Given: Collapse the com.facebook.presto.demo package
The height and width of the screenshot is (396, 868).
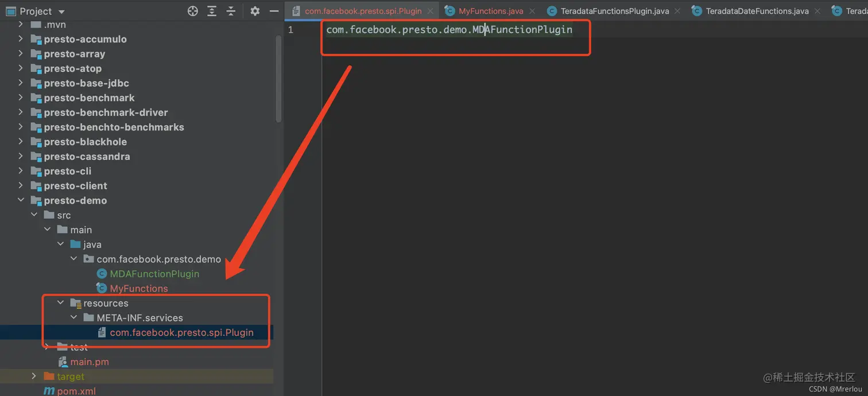Looking at the screenshot, I should 73,259.
